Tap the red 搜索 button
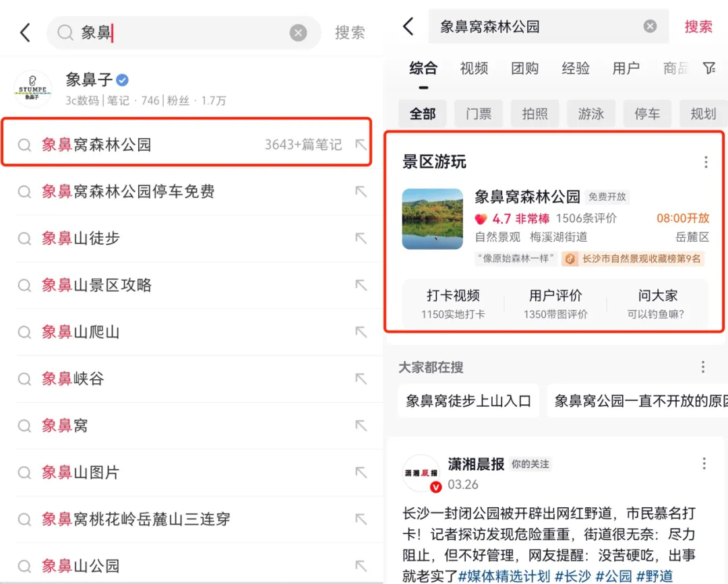 (x=698, y=26)
